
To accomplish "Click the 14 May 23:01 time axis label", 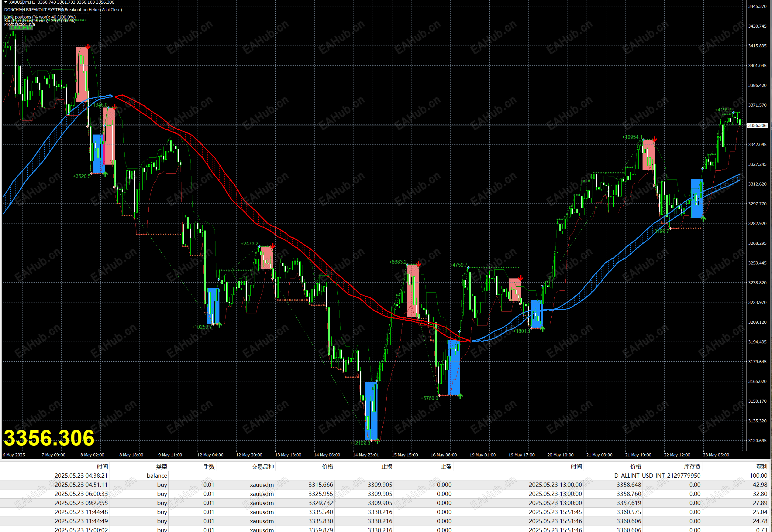I will (x=366, y=455).
